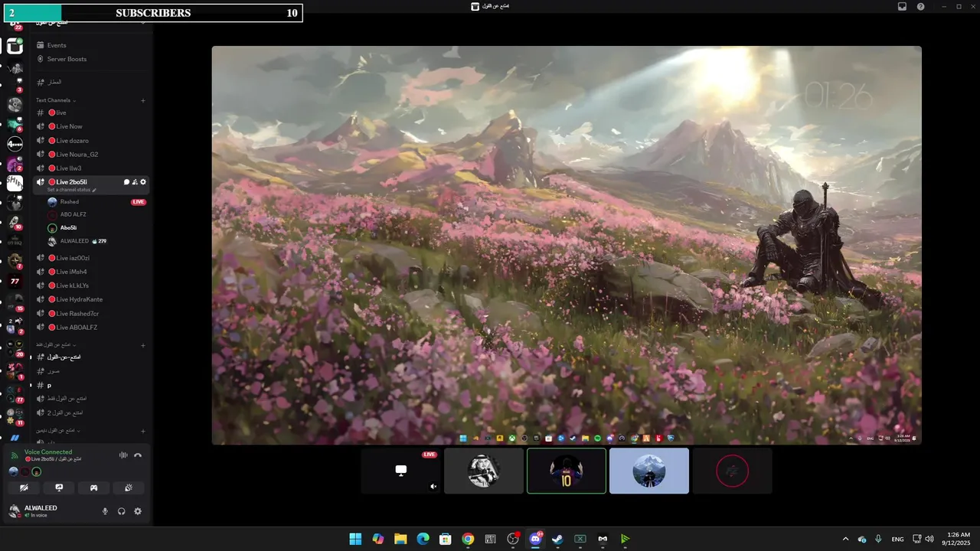Image resolution: width=980 pixels, height=551 pixels.
Task: Disconnect from voice with the hang-up icon
Action: [138, 455]
